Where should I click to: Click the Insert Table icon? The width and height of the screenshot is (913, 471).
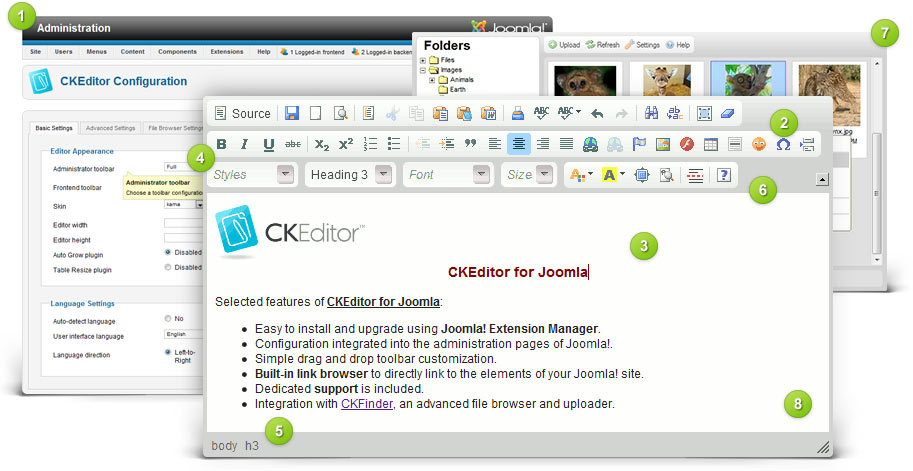tap(710, 144)
